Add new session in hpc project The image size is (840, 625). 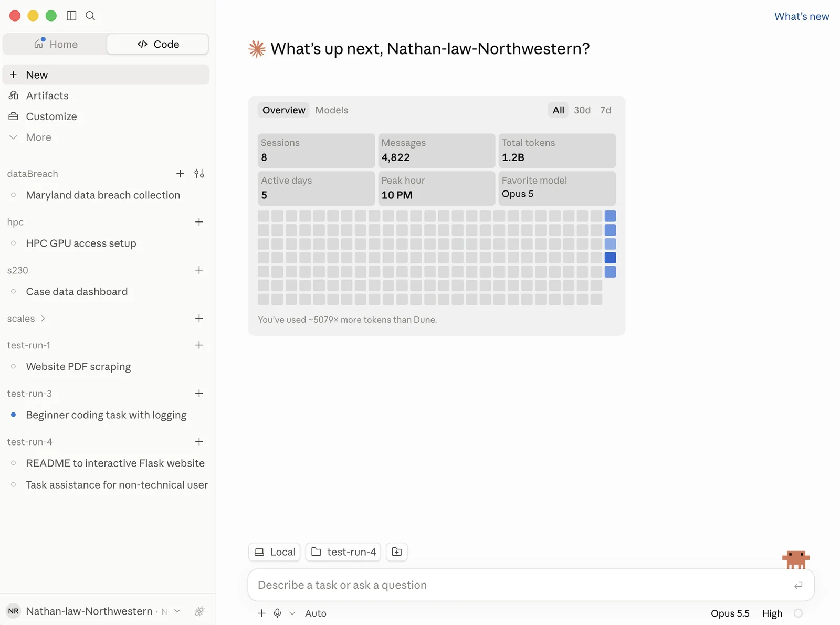click(199, 222)
